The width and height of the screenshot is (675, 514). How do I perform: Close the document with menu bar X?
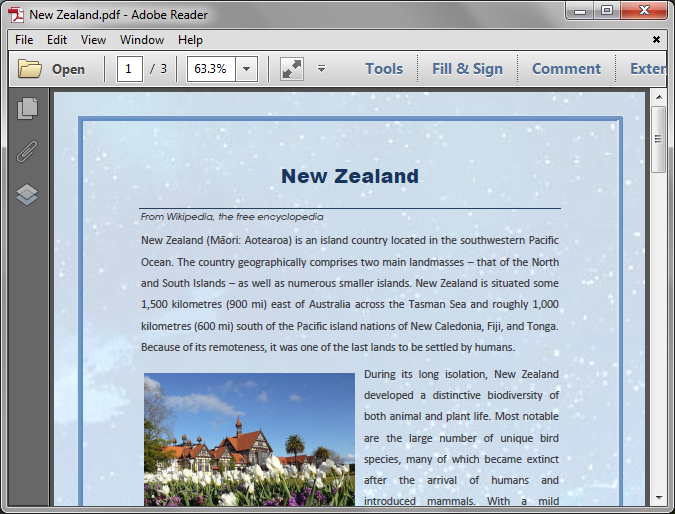(656, 40)
